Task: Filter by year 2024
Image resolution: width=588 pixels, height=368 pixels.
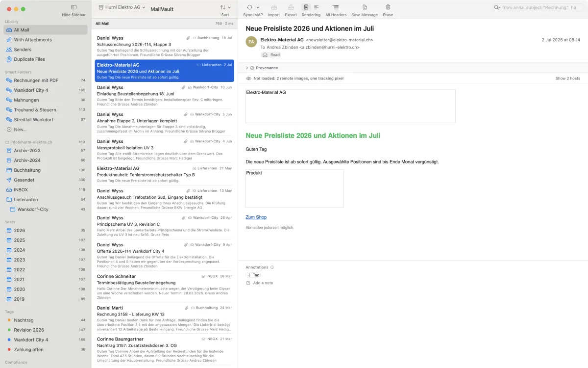Action: click(x=46, y=250)
